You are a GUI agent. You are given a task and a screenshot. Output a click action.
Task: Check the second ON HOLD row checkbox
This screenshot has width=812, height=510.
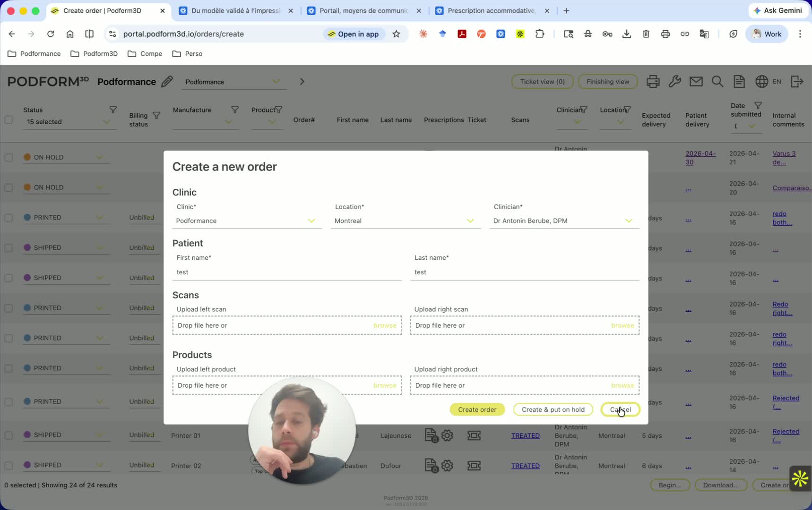9,187
